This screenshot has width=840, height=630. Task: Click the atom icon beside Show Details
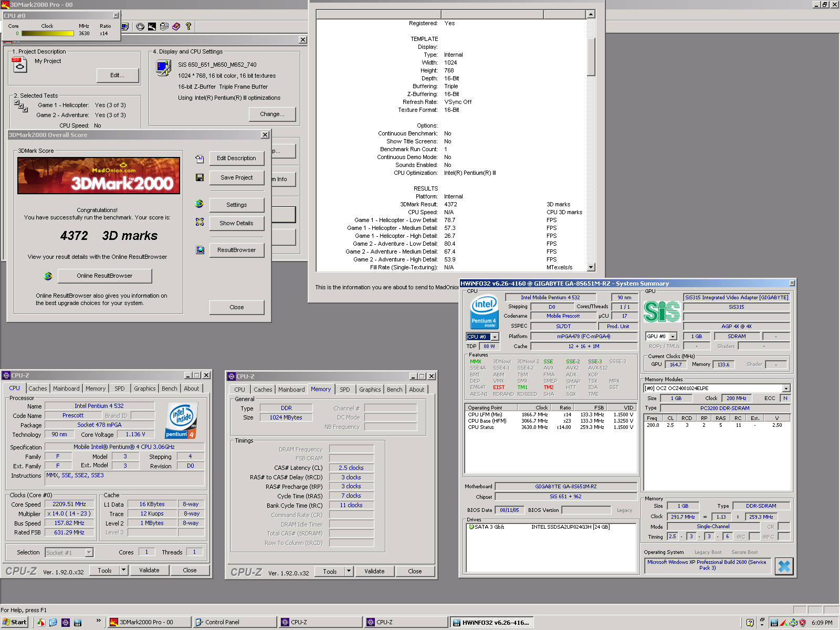point(199,222)
